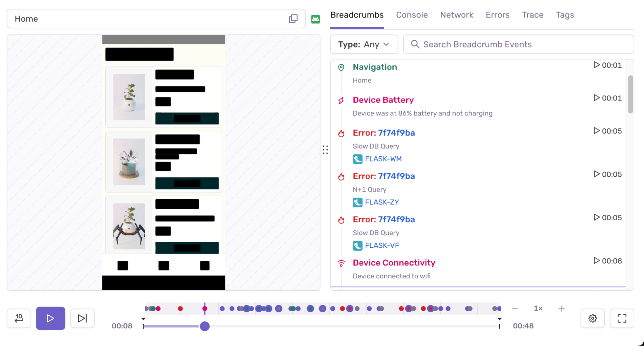Screen dimensions: 644x346
Task: Click the minus icon to decrease playback speed
Action: click(515, 308)
